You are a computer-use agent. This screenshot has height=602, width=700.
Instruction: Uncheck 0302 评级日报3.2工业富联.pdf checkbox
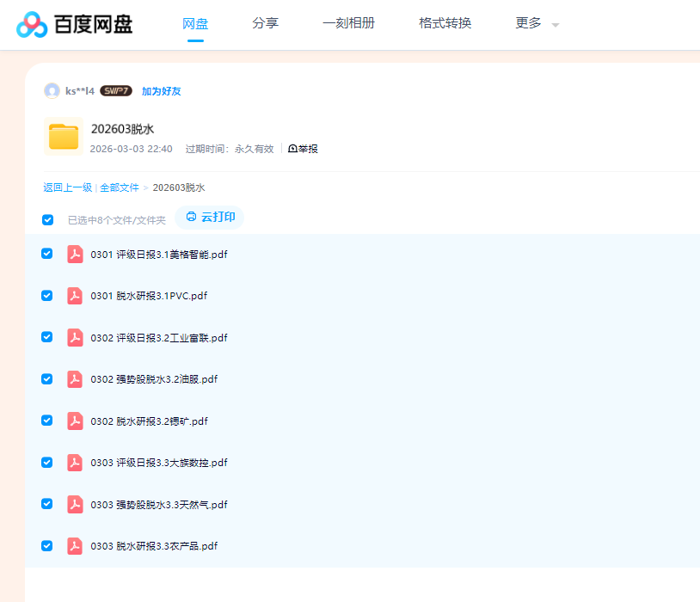(x=47, y=337)
